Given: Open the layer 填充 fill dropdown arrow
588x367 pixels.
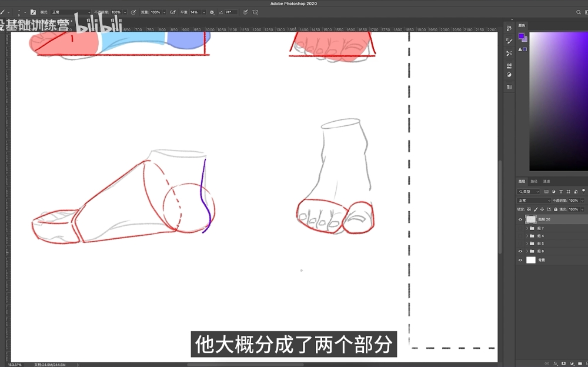Looking at the screenshot, I should click(582, 209).
